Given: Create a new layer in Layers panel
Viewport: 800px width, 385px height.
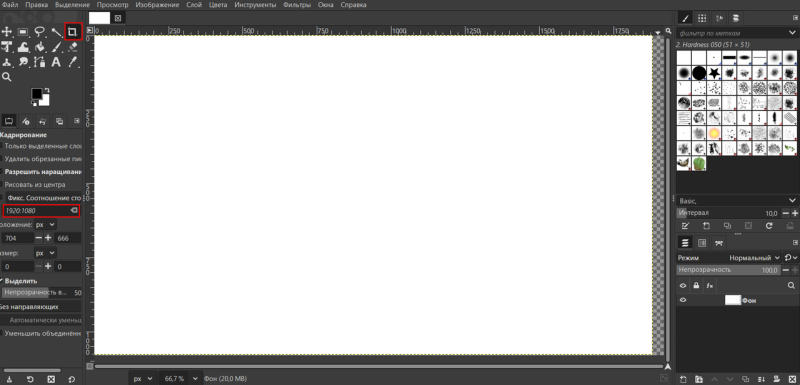Looking at the screenshot, I should point(684,379).
